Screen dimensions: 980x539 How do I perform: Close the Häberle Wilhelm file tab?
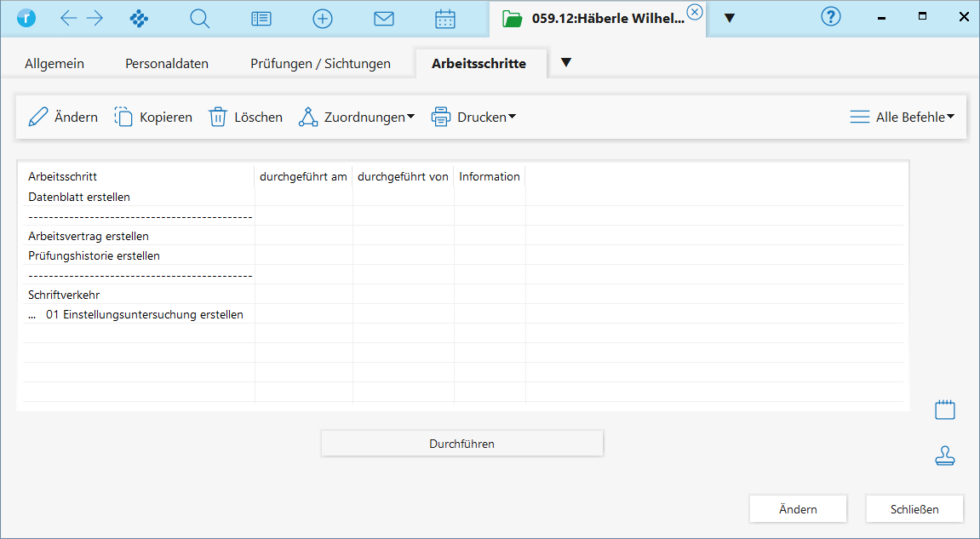tap(695, 11)
